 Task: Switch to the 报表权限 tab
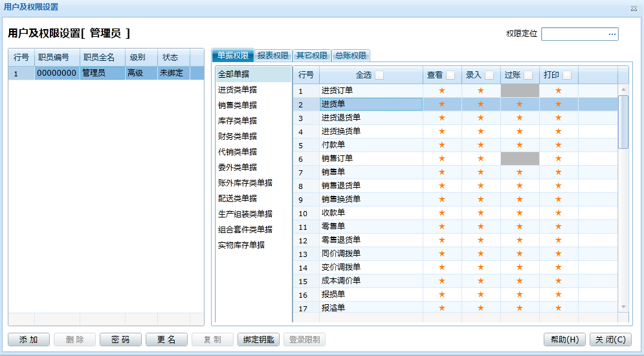pyautogui.click(x=272, y=56)
